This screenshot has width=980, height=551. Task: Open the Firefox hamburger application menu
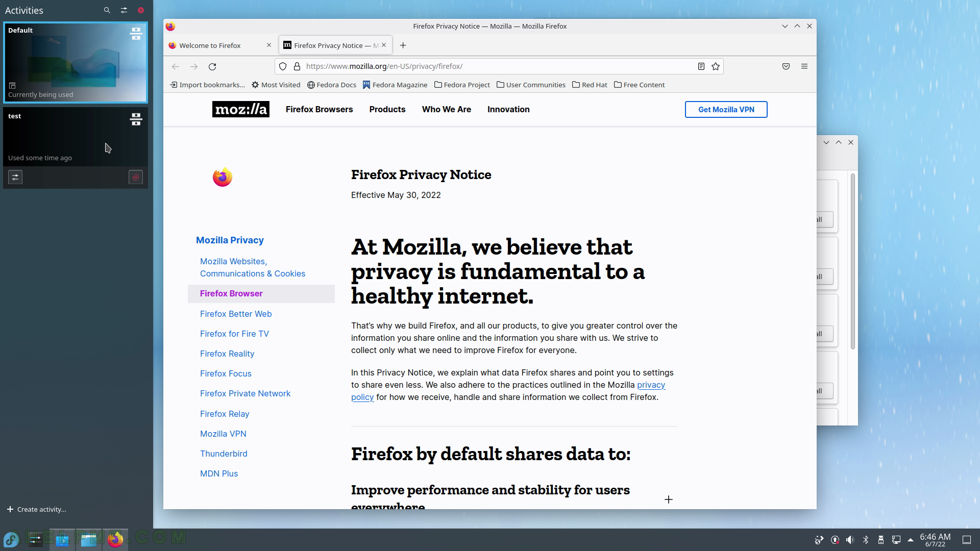pyautogui.click(x=804, y=66)
